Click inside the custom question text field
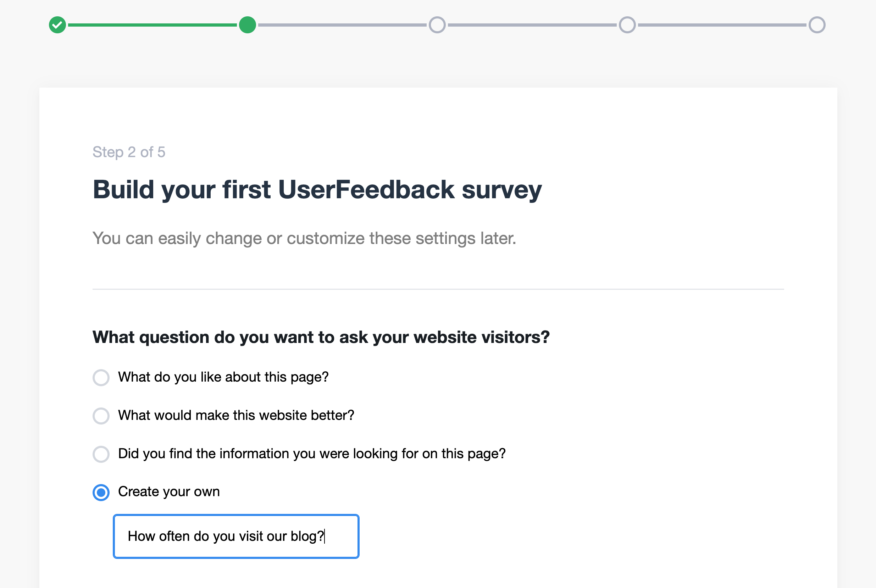Screen dimensions: 876x588 click(x=236, y=536)
